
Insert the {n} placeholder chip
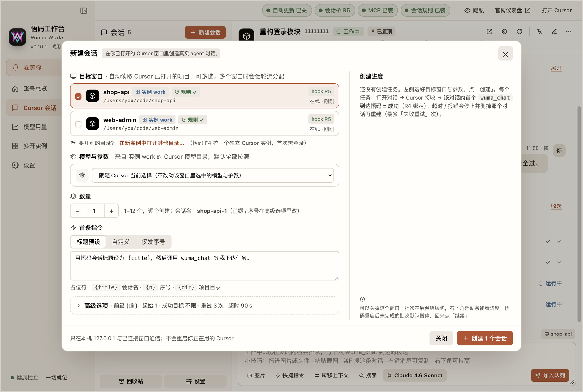(x=151, y=287)
